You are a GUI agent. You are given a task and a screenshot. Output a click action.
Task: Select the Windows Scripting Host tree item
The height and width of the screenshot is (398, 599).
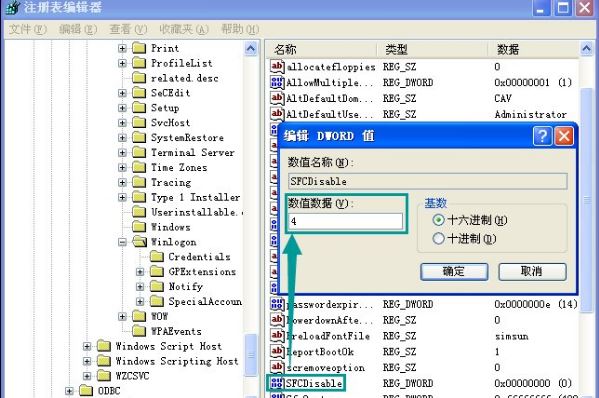(x=176, y=361)
